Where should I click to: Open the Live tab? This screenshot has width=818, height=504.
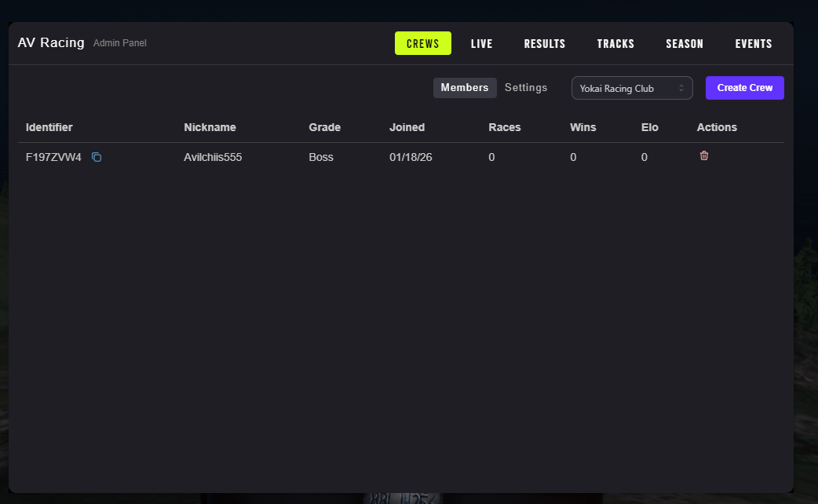[x=482, y=44]
